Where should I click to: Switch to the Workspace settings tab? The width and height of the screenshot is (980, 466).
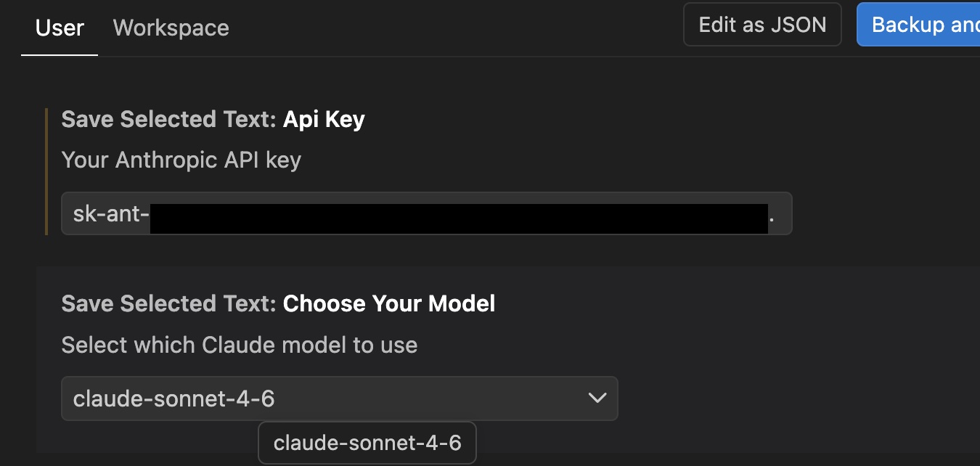(x=171, y=28)
